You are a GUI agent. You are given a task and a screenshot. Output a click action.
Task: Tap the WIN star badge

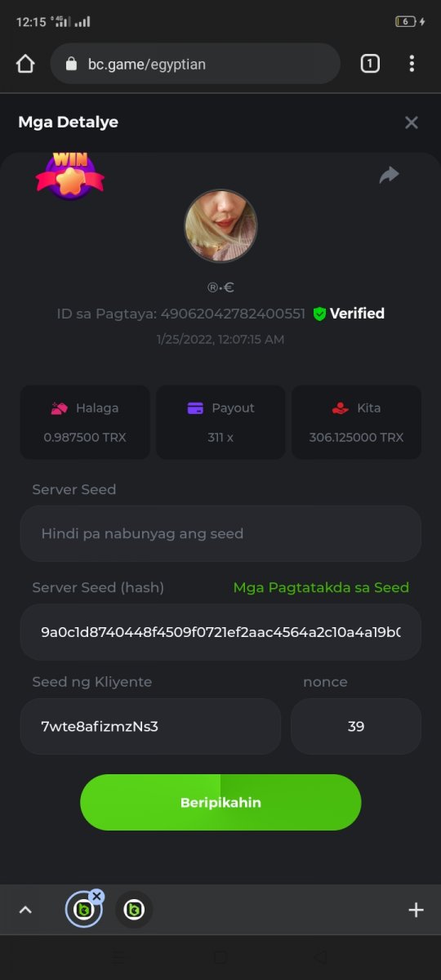[x=70, y=174]
